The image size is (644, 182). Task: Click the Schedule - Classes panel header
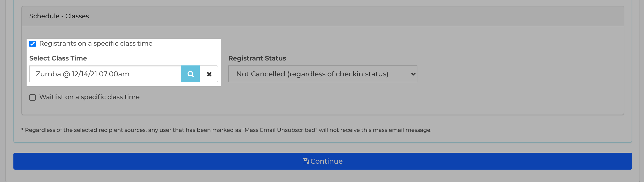click(322, 16)
